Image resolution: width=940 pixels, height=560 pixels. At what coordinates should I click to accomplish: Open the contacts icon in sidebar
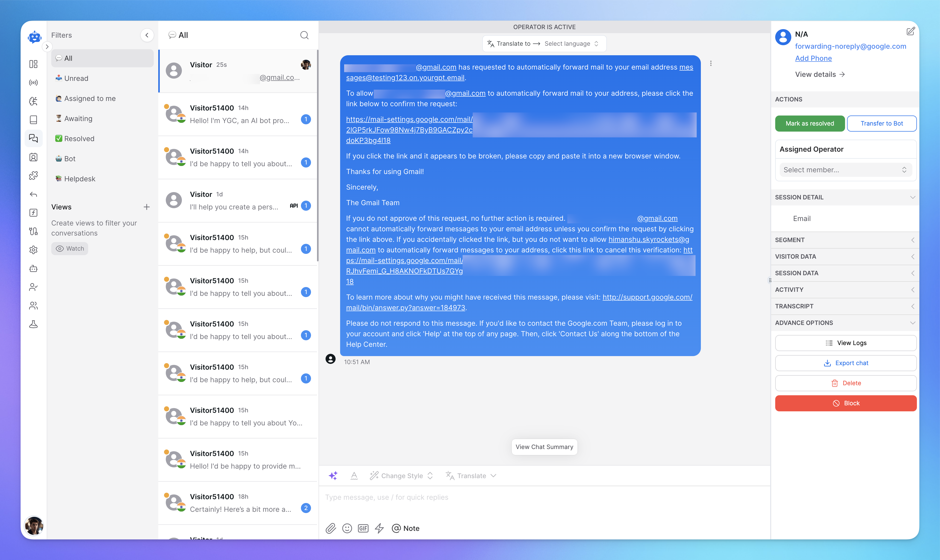(34, 157)
